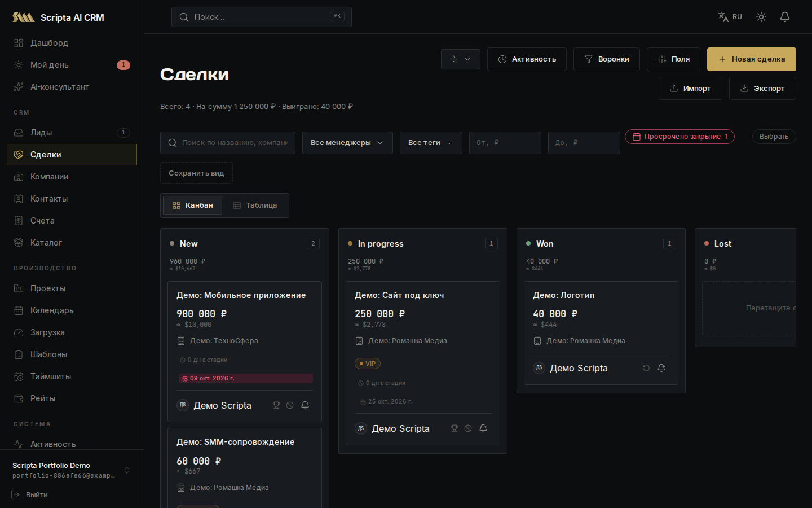Click bell reminder icon on Логотип card
Viewport: 812px width, 508px height.
661,368
